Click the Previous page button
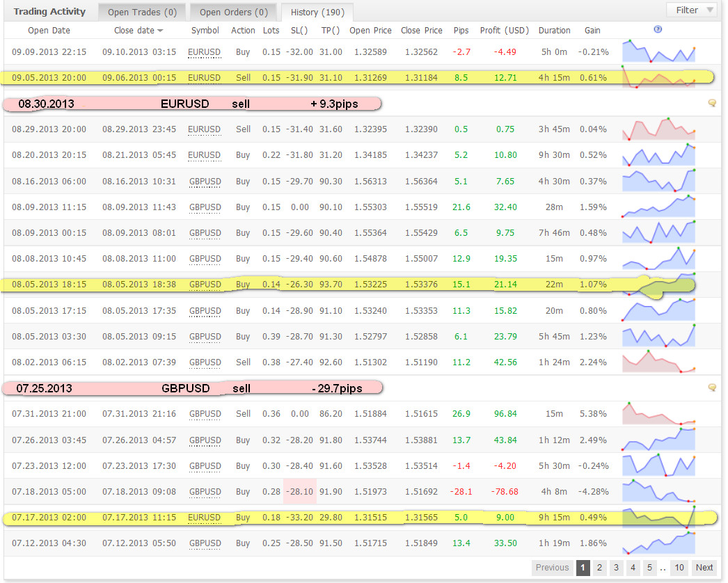 tap(552, 567)
